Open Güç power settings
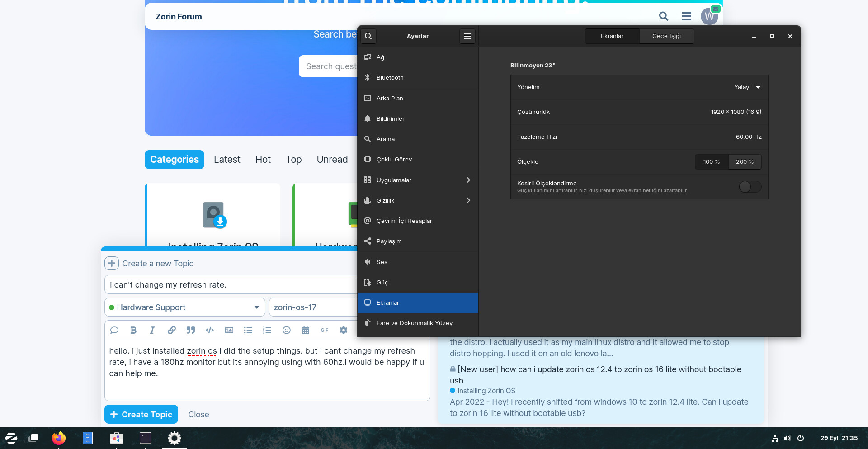 click(418, 282)
